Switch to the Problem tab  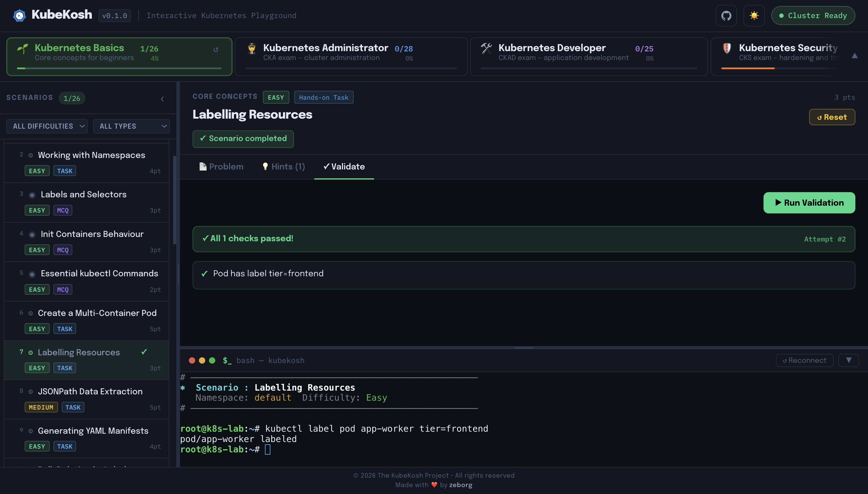[221, 167]
